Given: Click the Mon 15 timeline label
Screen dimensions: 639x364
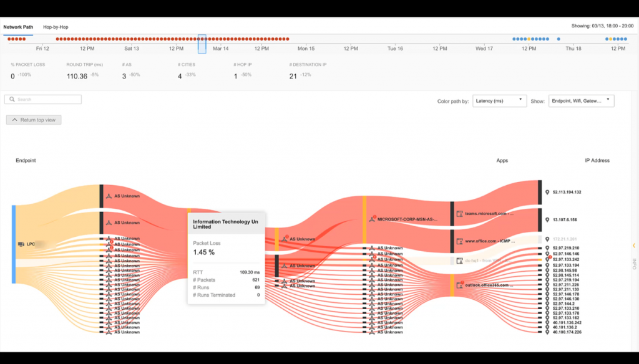Looking at the screenshot, I should pos(306,49).
